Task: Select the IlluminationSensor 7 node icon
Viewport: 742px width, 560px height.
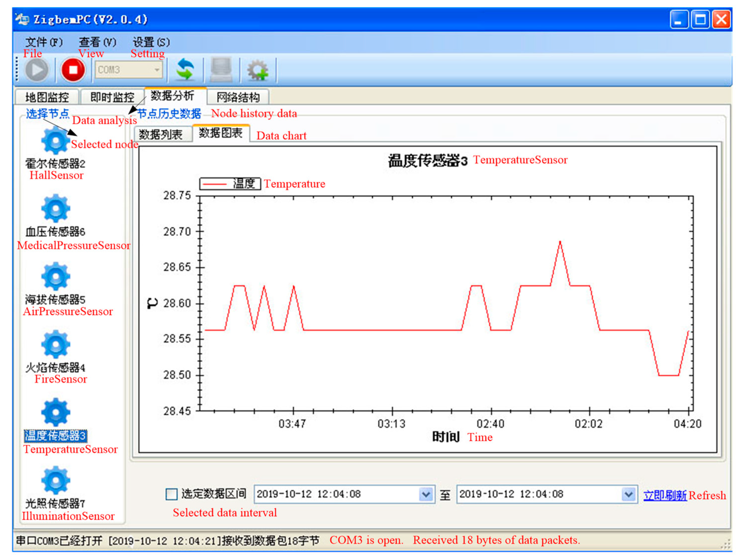Action: pos(56,480)
